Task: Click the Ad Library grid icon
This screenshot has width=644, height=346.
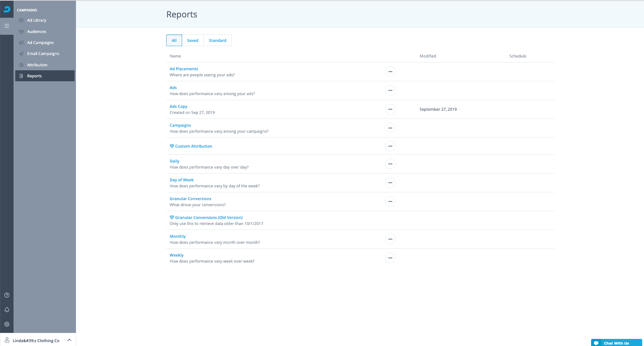Action: click(21, 20)
